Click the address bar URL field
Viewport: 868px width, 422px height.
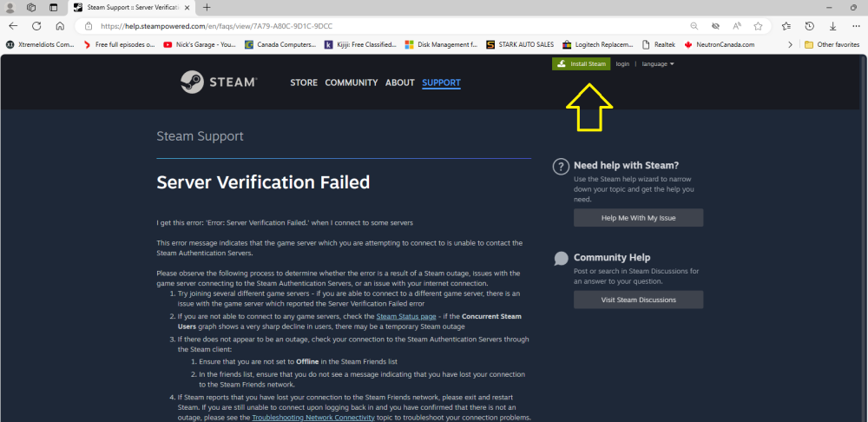click(x=347, y=26)
